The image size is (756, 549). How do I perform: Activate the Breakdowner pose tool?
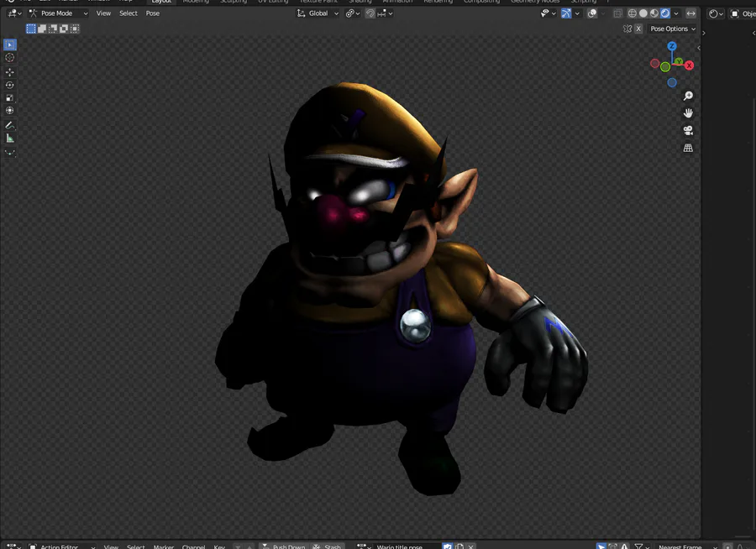[x=9, y=153]
